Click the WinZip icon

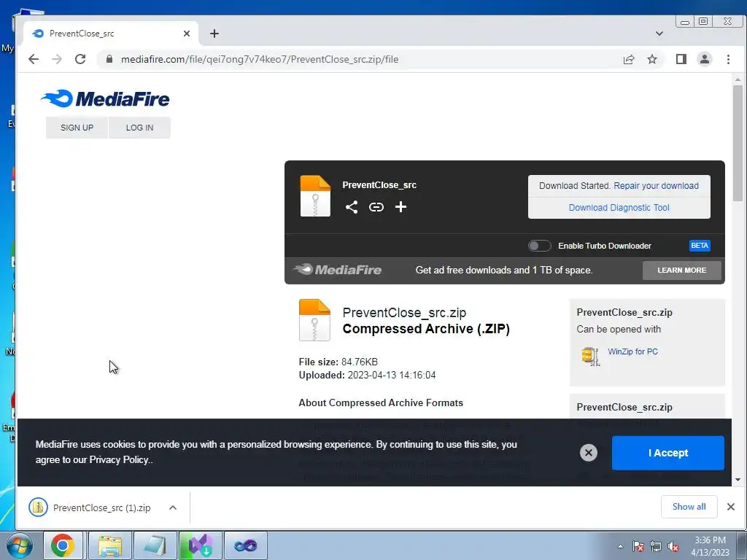click(x=591, y=356)
